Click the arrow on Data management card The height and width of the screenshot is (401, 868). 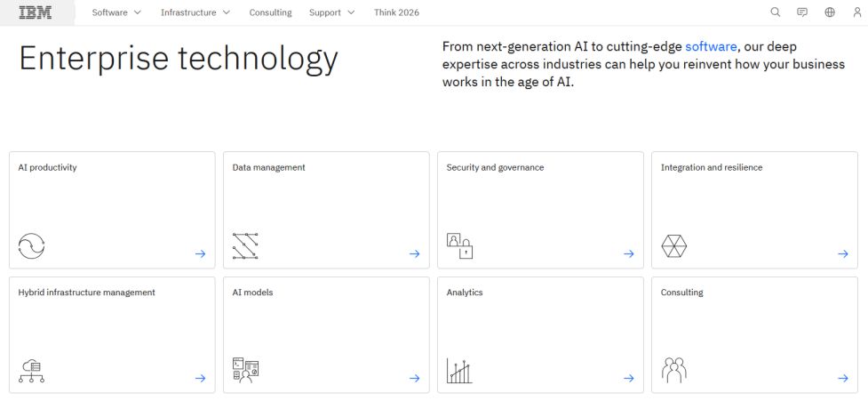click(415, 253)
